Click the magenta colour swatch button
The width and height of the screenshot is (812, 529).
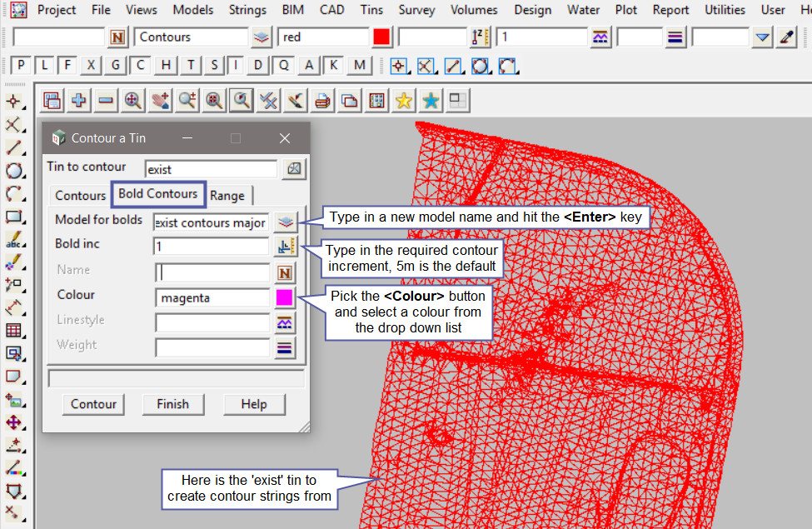click(x=285, y=297)
